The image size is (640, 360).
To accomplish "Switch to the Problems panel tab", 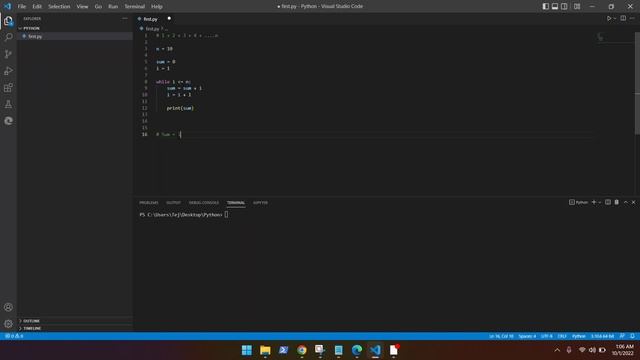I will pyautogui.click(x=149, y=203).
